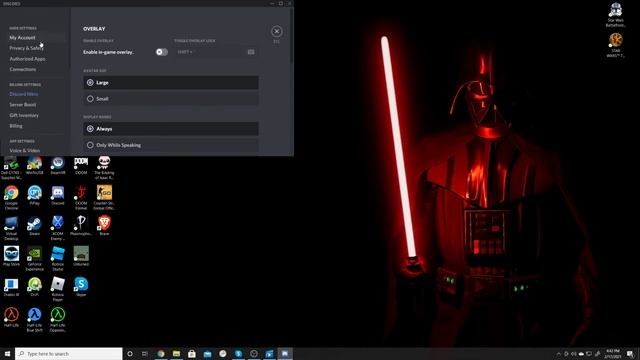
Task: Select the Binding of Isaac desktop icon
Action: [104, 167]
